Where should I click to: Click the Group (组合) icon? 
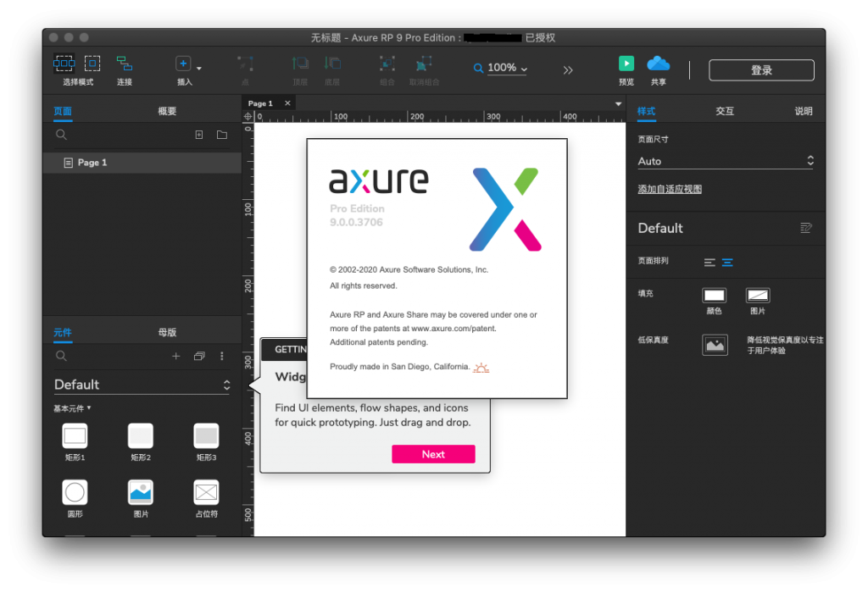[387, 63]
